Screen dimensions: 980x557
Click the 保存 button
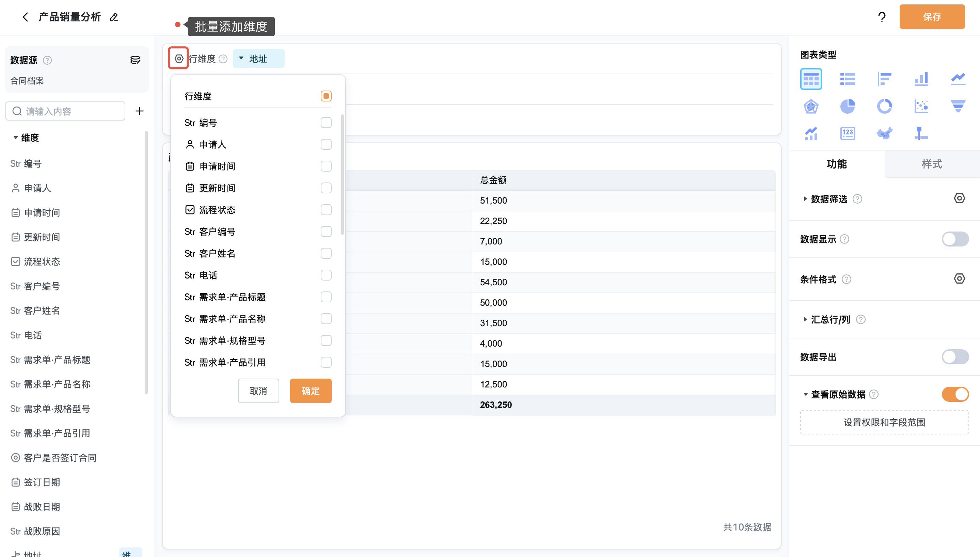(932, 17)
